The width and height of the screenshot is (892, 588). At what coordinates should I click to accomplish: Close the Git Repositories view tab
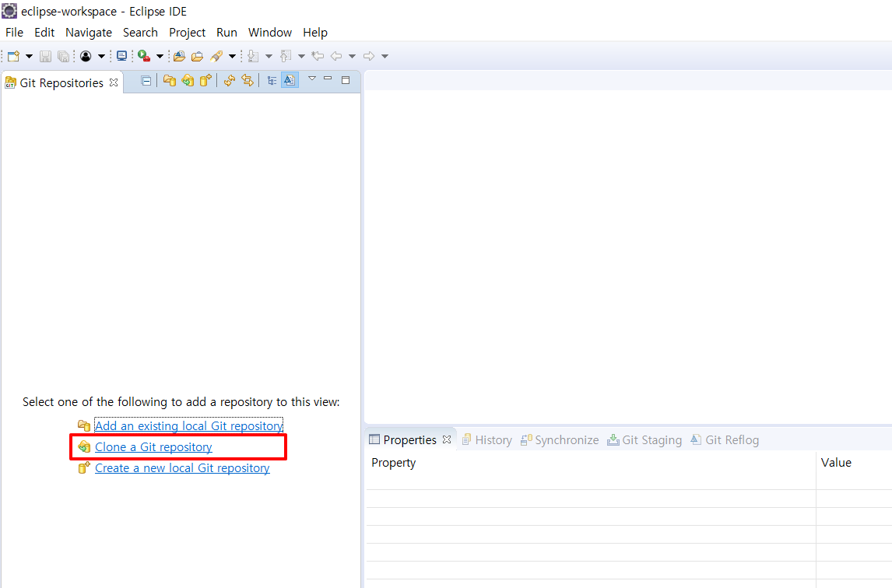tap(114, 82)
